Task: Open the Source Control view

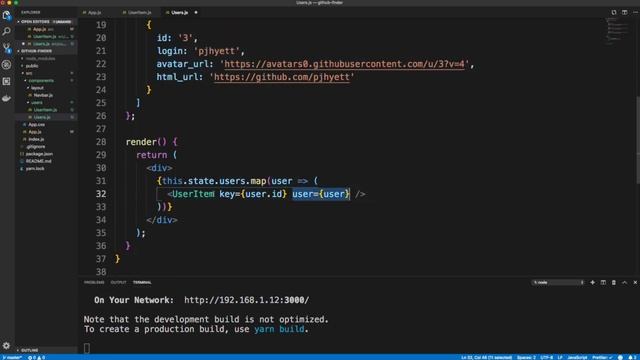Action: point(7,48)
